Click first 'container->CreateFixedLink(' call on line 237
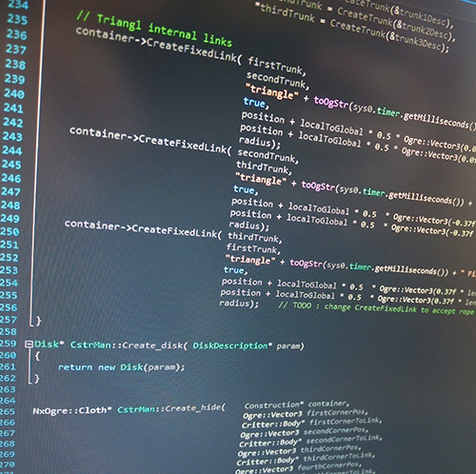This screenshot has width=476, height=474. pos(159,46)
